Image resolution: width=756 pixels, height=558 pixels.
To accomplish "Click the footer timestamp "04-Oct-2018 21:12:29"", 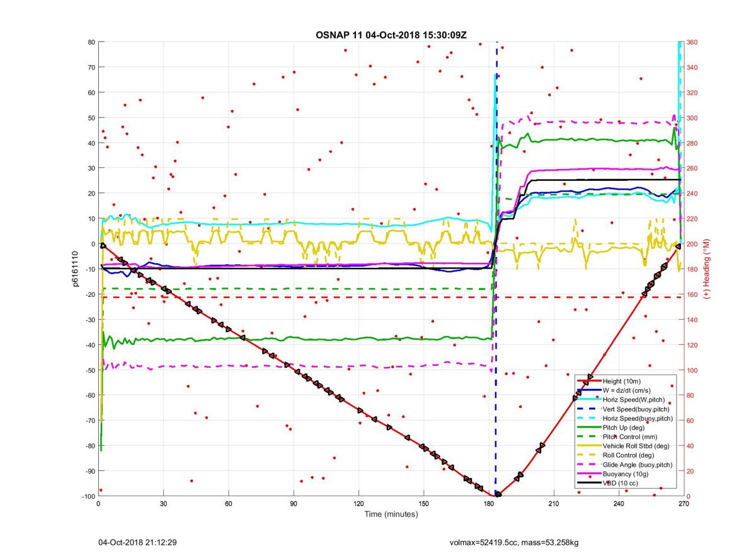I will tap(137, 542).
